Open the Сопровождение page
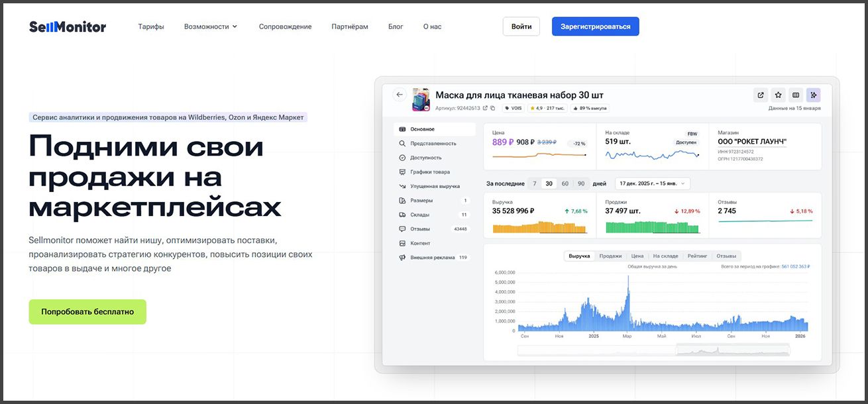This screenshot has width=868, height=404. (x=285, y=26)
